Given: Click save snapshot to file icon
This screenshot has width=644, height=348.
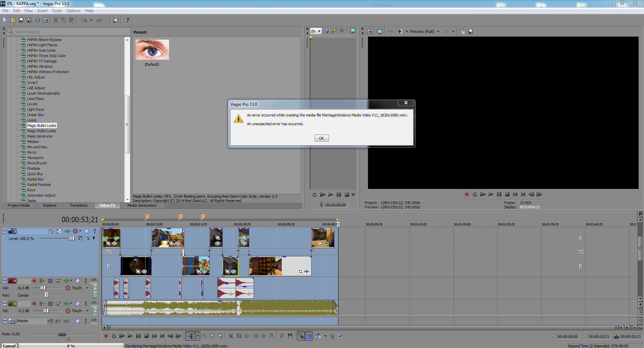Looking at the screenshot, I should pos(471,32).
